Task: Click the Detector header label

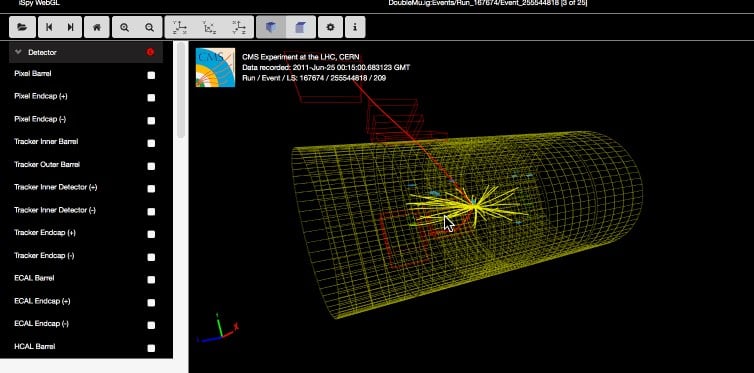Action: coord(42,52)
